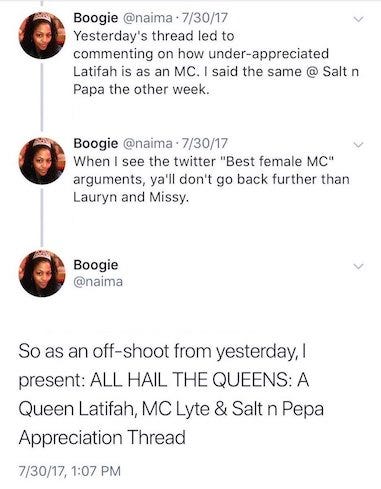Open the @naima handle under the main tweet's name

point(98,282)
